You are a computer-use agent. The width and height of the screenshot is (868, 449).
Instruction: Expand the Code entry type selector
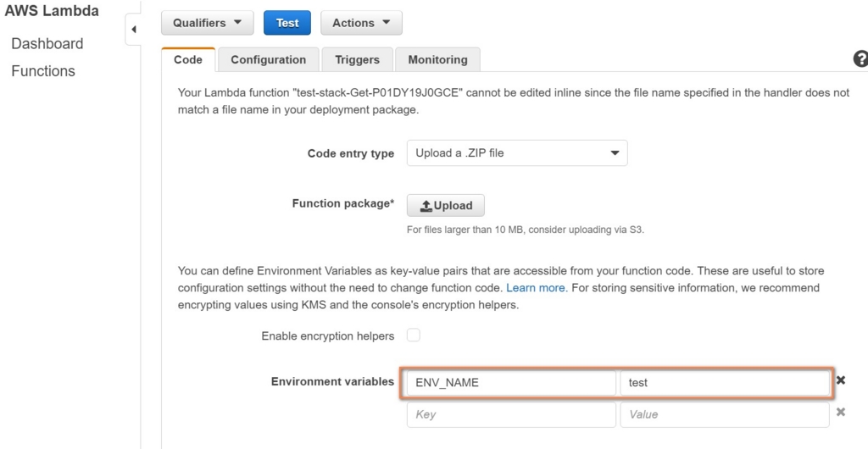[517, 153]
